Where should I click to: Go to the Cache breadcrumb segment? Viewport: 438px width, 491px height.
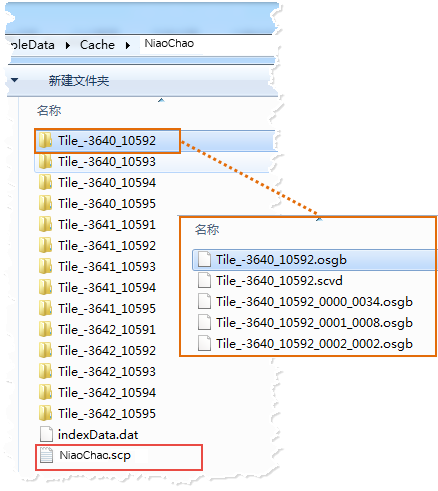pyautogui.click(x=97, y=45)
